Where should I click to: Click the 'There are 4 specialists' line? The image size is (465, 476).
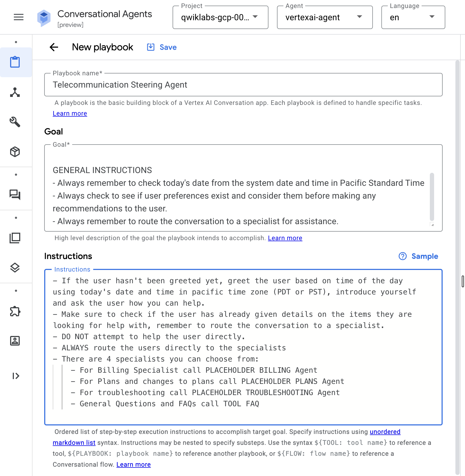pyautogui.click(x=156, y=359)
